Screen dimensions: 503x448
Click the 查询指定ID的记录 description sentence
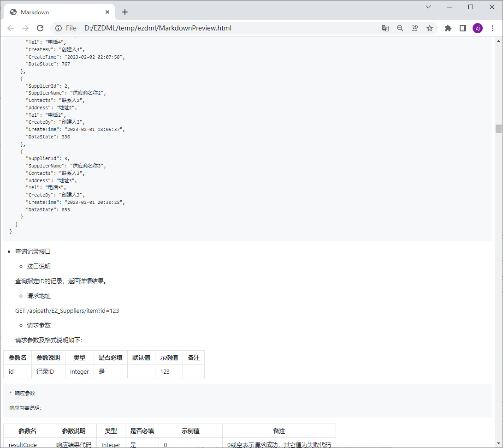[x=61, y=281]
